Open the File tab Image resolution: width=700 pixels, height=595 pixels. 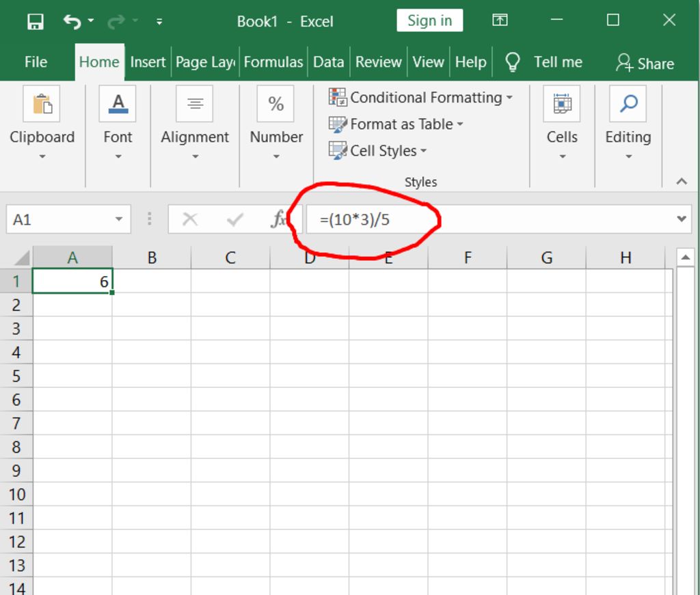click(36, 62)
